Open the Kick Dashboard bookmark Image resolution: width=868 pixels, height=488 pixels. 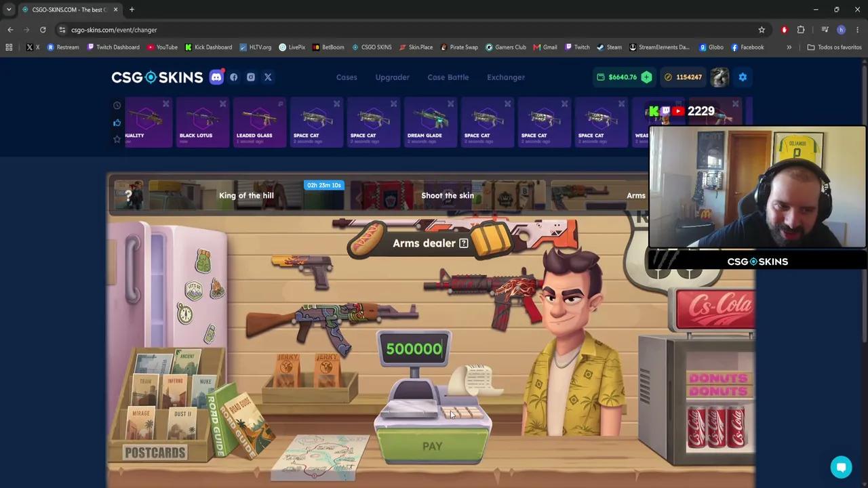[x=208, y=47]
